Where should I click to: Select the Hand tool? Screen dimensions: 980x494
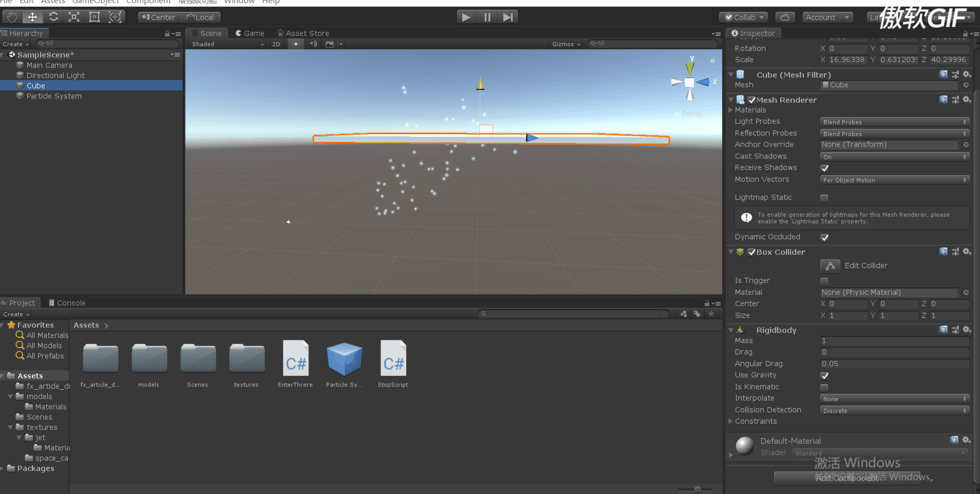(x=12, y=17)
